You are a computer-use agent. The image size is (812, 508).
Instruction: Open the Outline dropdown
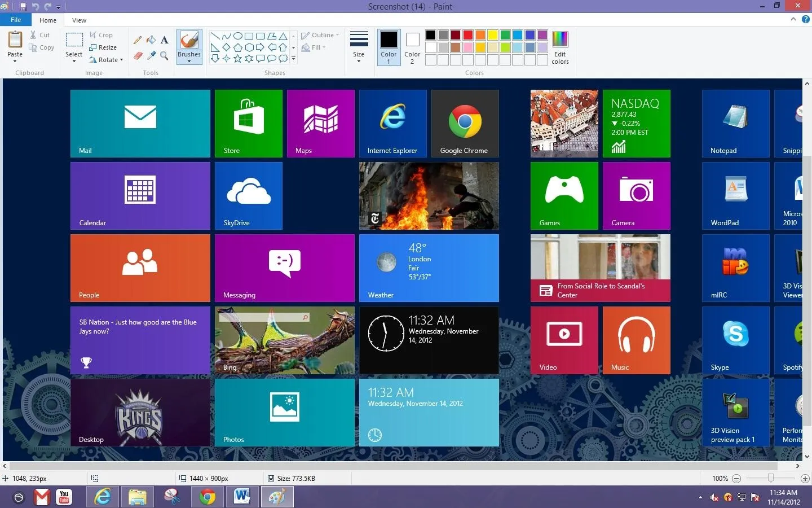coord(320,35)
